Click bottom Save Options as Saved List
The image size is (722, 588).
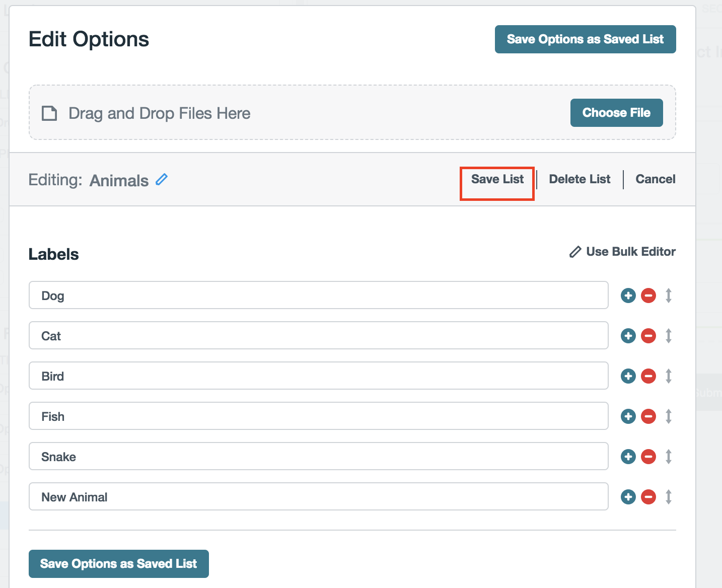[118, 564]
